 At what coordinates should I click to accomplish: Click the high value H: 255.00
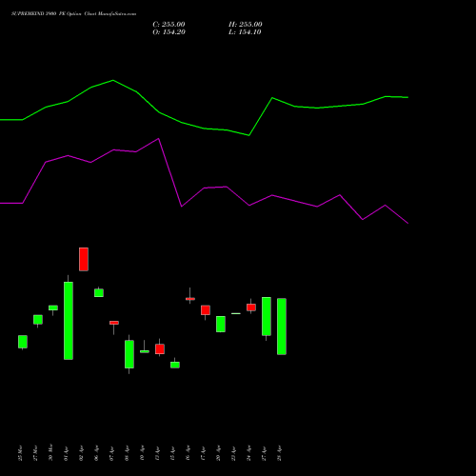pyautogui.click(x=246, y=25)
